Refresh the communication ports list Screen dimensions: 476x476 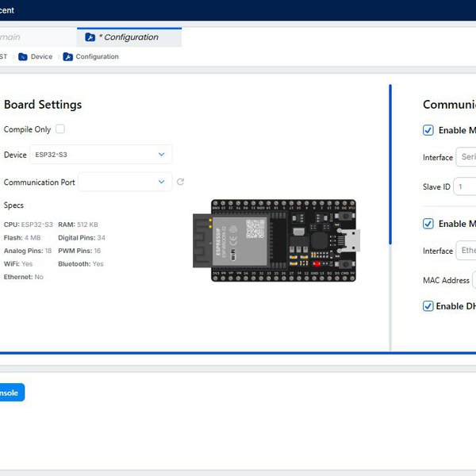click(x=180, y=182)
